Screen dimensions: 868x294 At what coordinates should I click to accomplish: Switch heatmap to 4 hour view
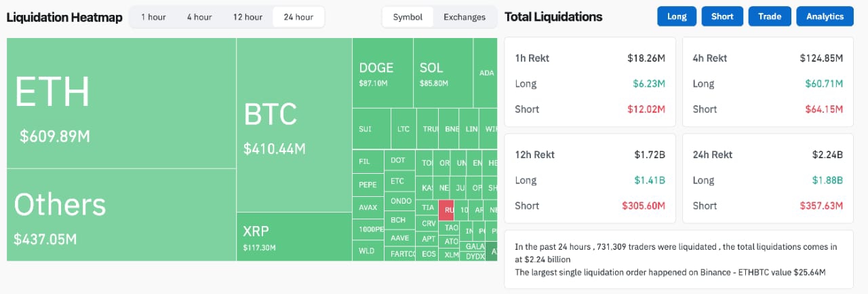(x=199, y=17)
